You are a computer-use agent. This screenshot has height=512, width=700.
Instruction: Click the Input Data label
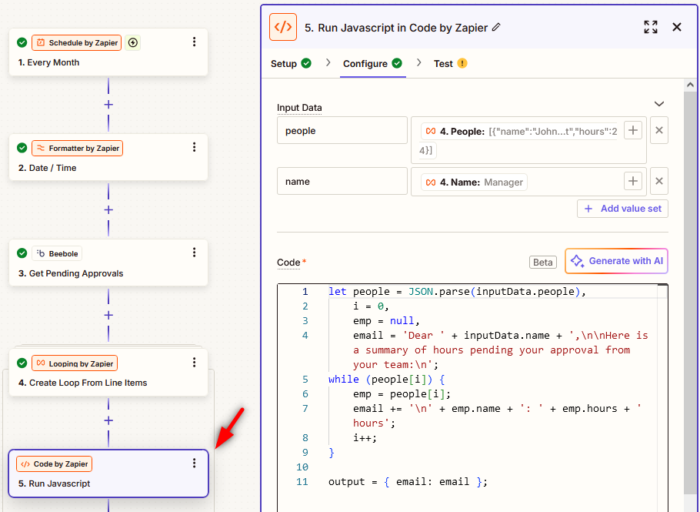tap(299, 108)
